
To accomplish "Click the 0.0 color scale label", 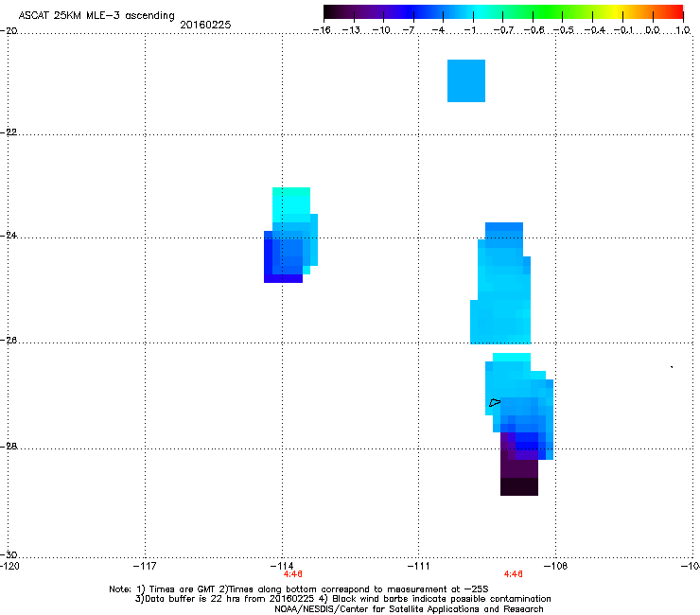I will point(653,30).
